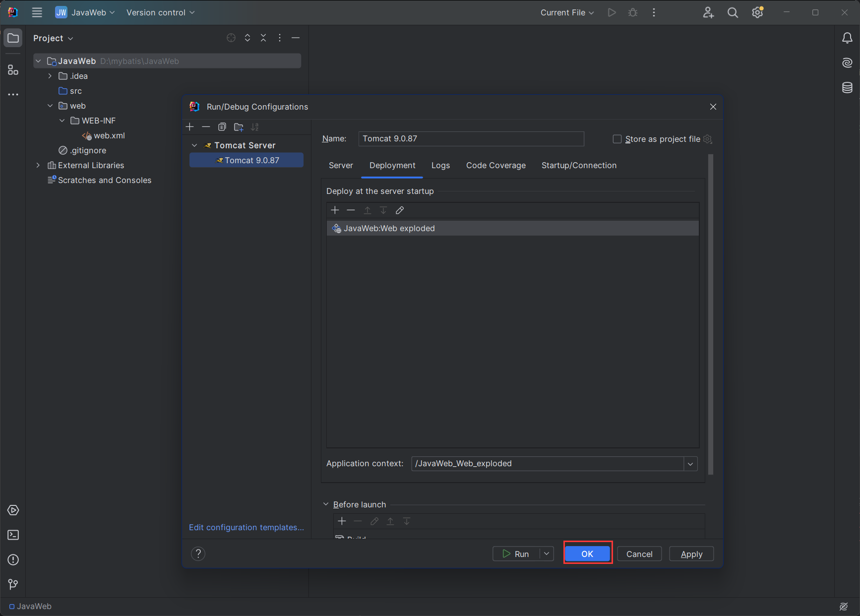Click the edit artifact pencil icon
The height and width of the screenshot is (616, 860).
tap(400, 210)
